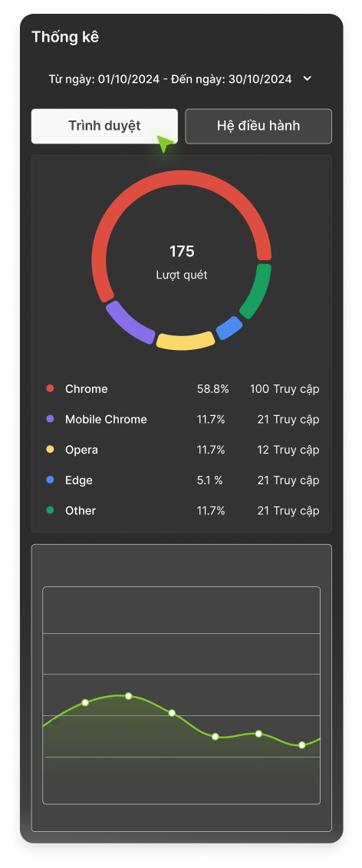Click the 175 Lượt quét center total

182,262
